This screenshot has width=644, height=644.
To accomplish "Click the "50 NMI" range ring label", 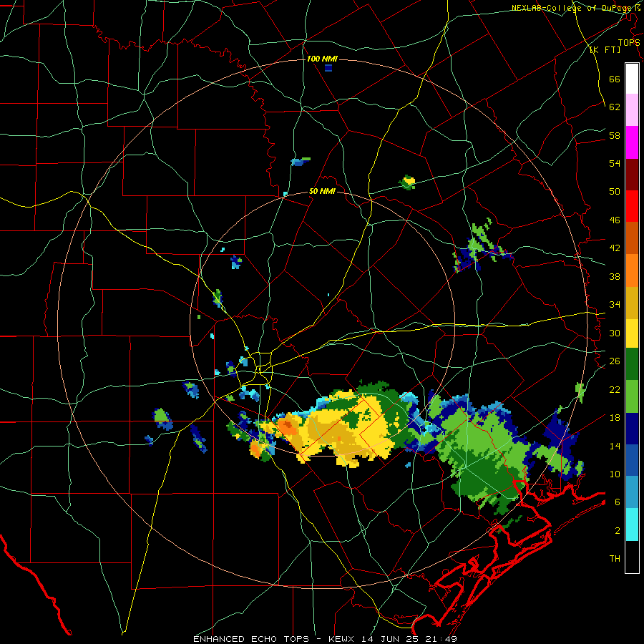I will (322, 191).
